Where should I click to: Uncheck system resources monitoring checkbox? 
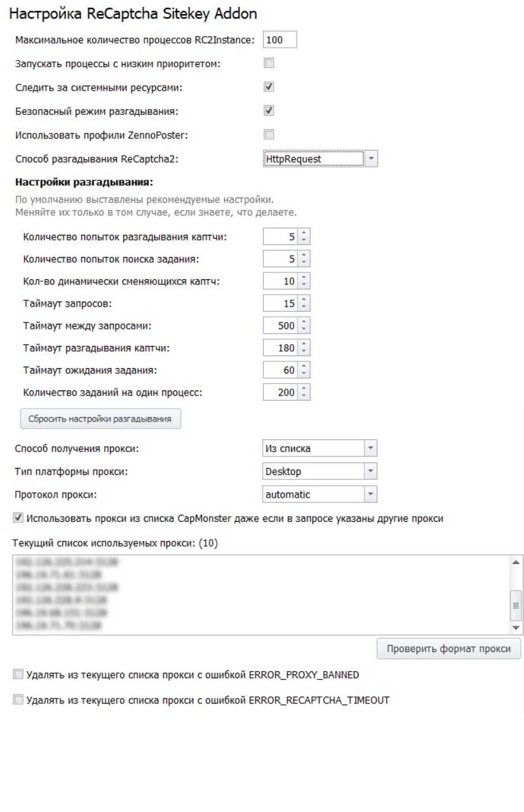coord(269,87)
